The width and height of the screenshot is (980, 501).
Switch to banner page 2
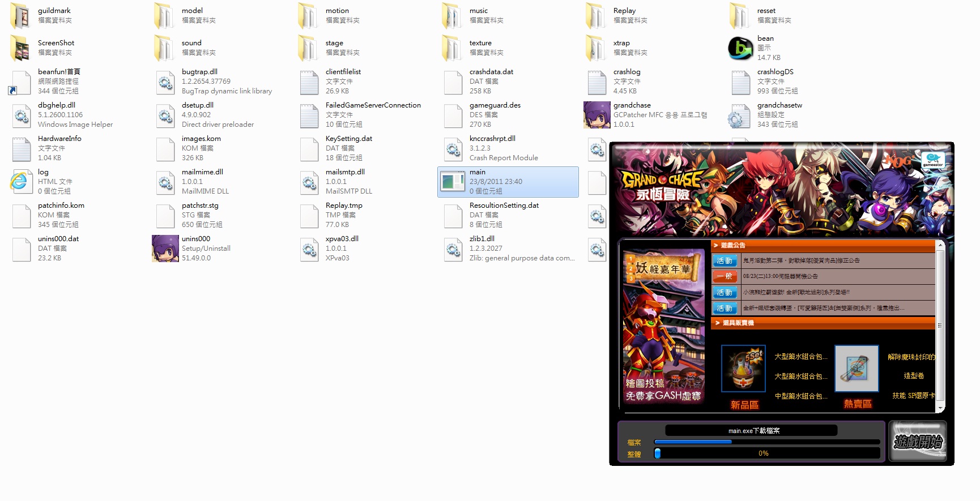[x=630, y=268]
